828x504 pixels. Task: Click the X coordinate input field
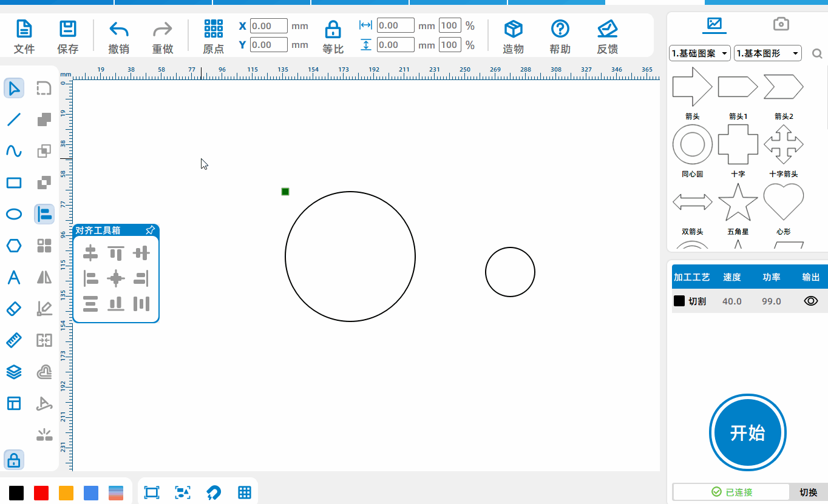point(269,26)
